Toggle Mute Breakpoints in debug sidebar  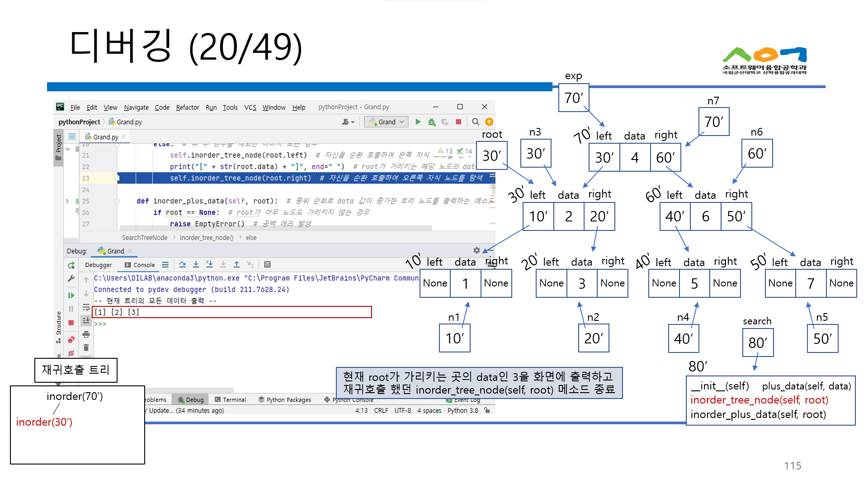click(x=71, y=353)
